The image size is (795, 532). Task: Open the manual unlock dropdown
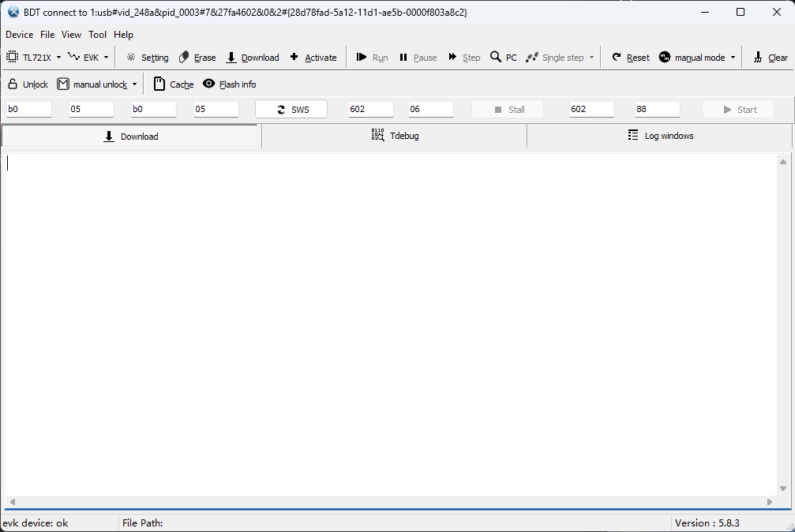[134, 84]
